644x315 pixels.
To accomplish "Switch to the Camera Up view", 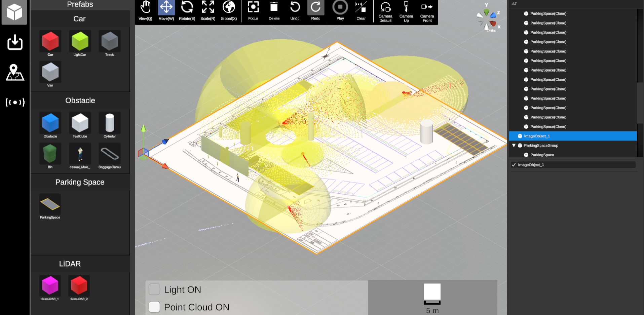I will [x=406, y=12].
